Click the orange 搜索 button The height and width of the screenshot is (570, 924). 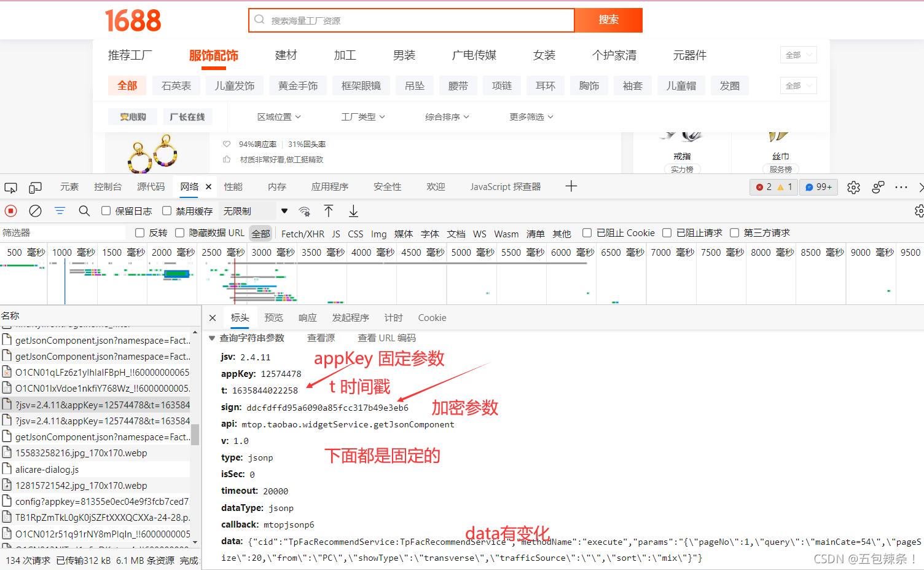pos(608,20)
